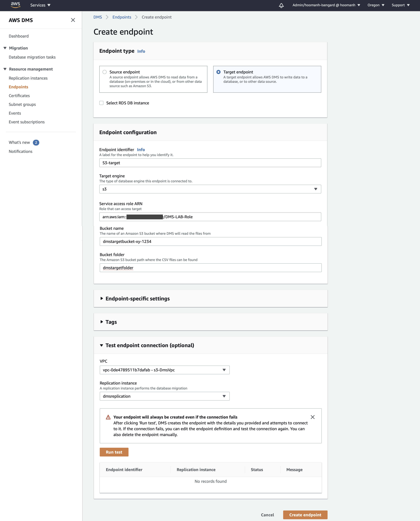Open Events in sidebar
The width and height of the screenshot is (420, 521).
(15, 113)
